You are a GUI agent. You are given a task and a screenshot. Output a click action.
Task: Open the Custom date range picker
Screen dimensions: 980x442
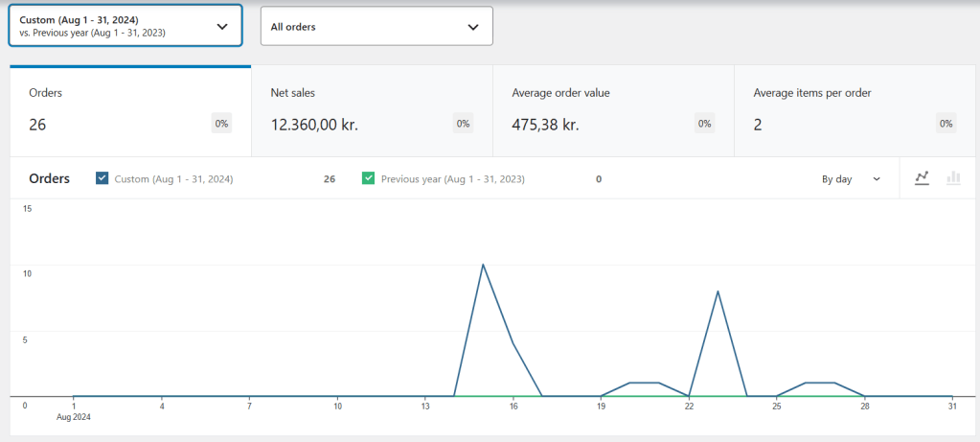click(x=125, y=26)
